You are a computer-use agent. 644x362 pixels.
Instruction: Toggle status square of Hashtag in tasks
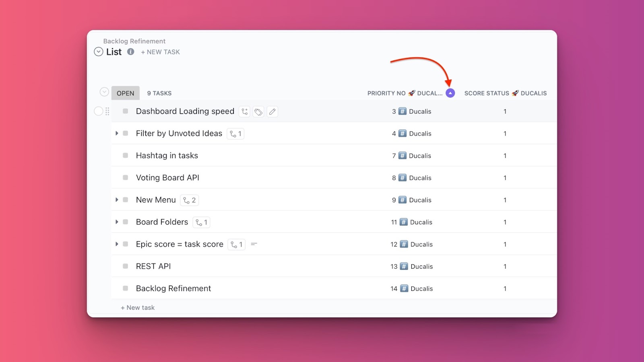(126, 156)
